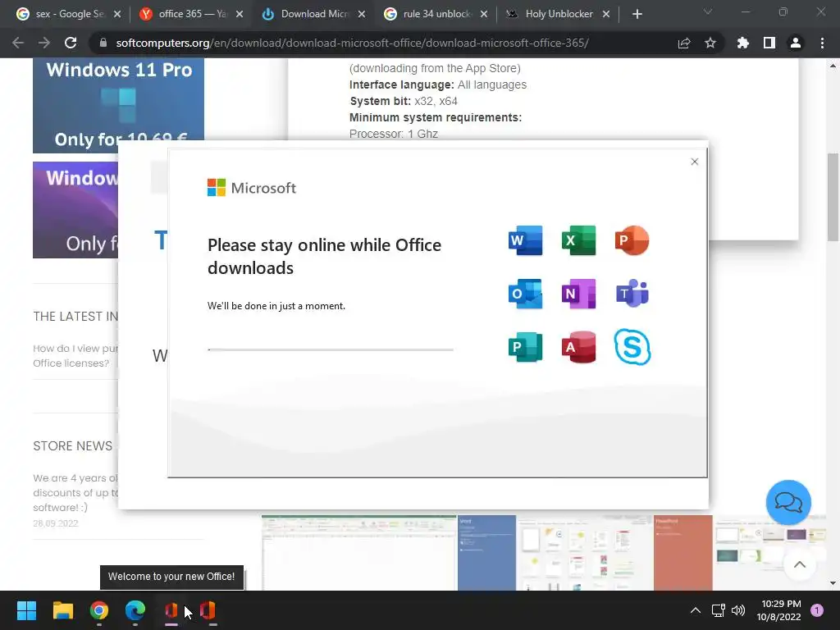Close the Holy Unblocker tab
Screen dimensions: 840x630
click(606, 14)
